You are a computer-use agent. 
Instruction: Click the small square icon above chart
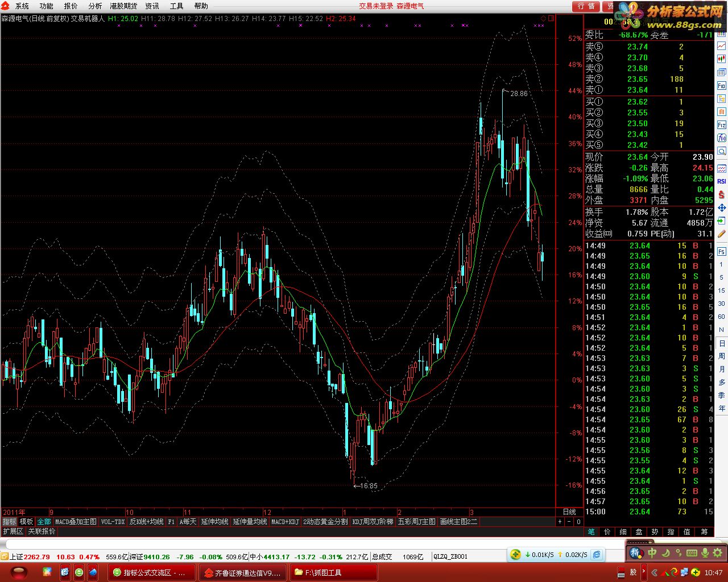click(551, 18)
